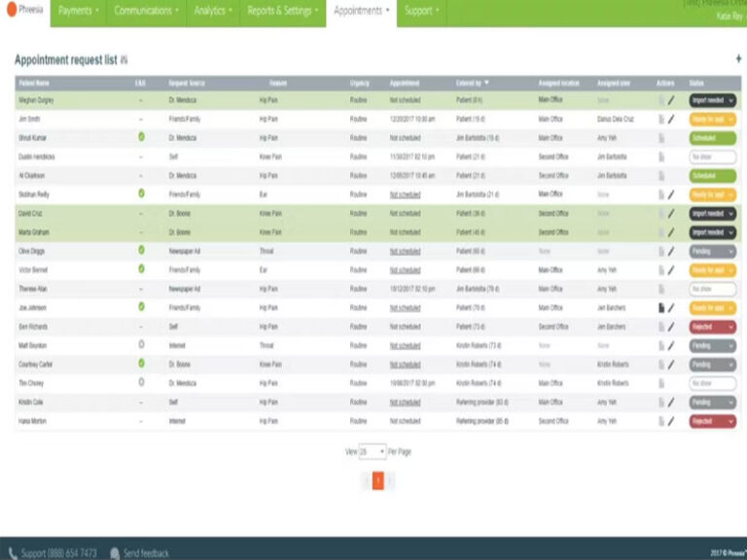
Task: Click the icon beside Appointment request list title
Action: tap(124, 60)
